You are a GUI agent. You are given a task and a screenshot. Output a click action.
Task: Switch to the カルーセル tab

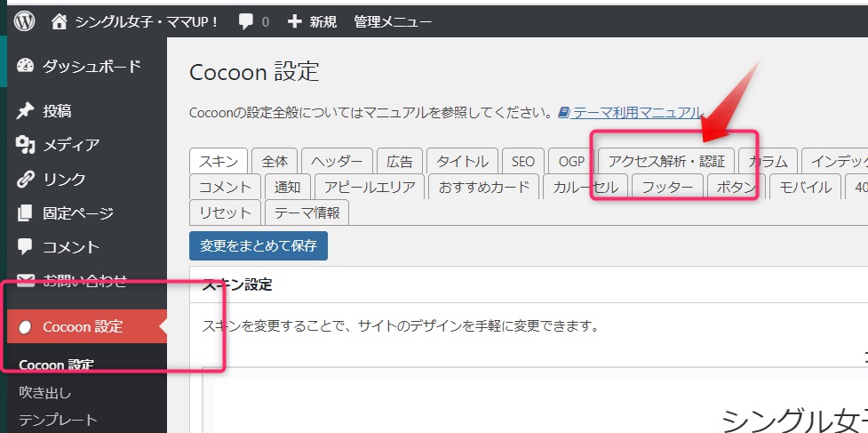(585, 187)
